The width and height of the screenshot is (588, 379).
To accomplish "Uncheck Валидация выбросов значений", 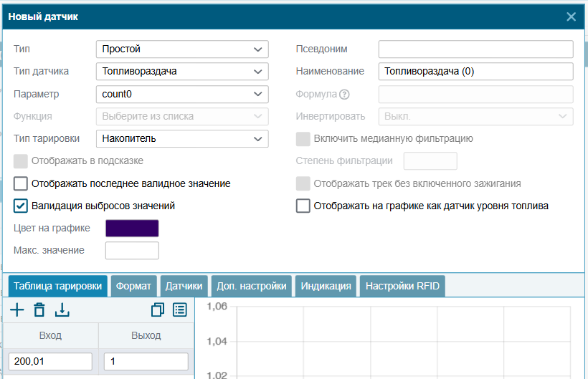I will 21,206.
